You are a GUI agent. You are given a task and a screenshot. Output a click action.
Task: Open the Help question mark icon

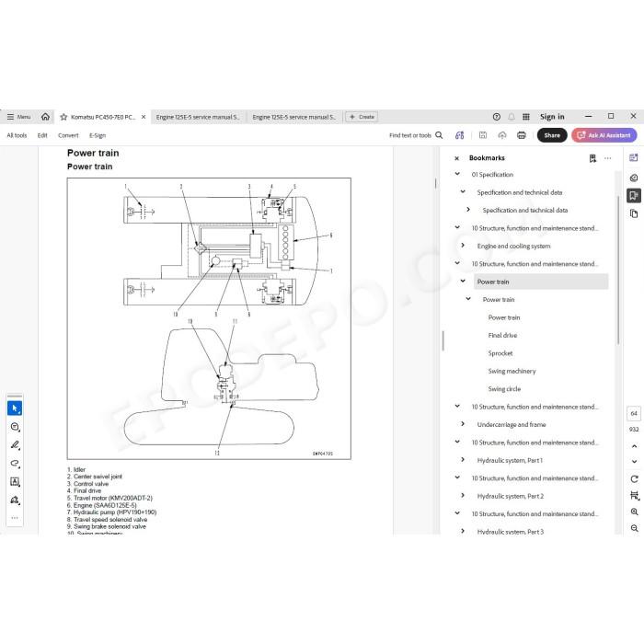(497, 117)
